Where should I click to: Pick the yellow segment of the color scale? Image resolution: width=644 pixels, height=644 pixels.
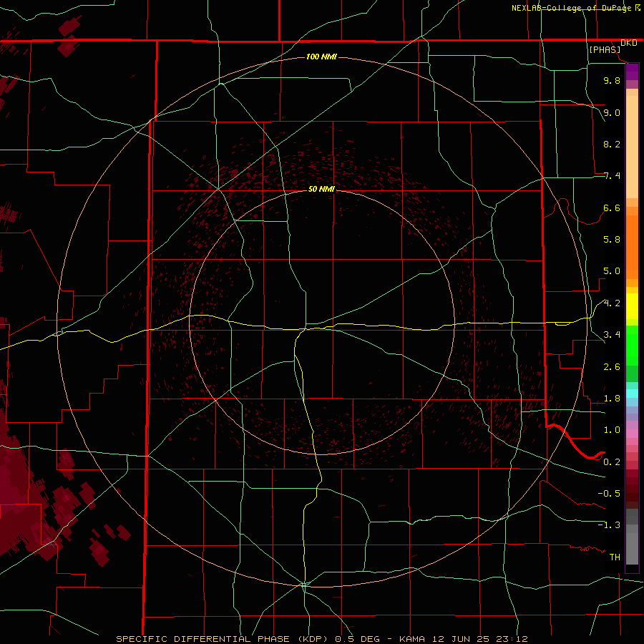[x=632, y=306]
